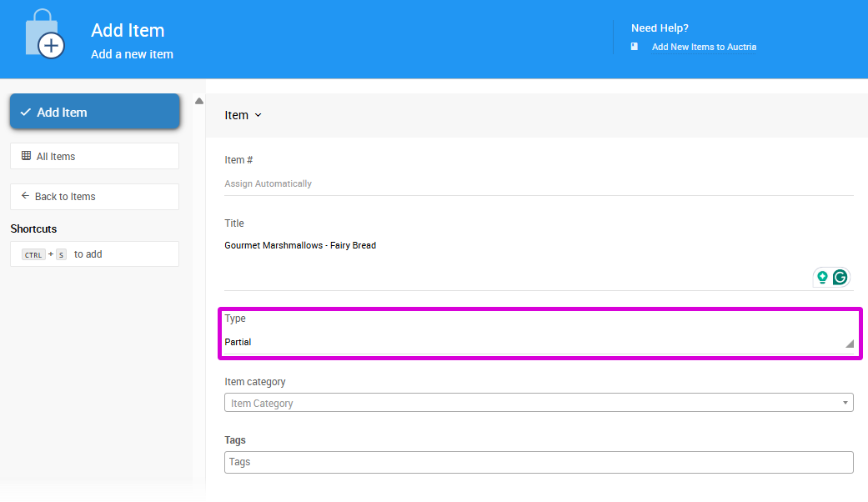Screen dimensions: 868x502
Task: Click the shopping bag plus icon in header
Action: coord(45,35)
